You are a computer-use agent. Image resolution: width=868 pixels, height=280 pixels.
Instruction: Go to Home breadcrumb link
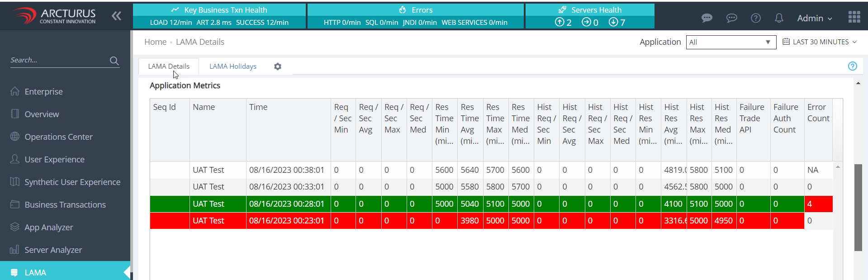155,42
